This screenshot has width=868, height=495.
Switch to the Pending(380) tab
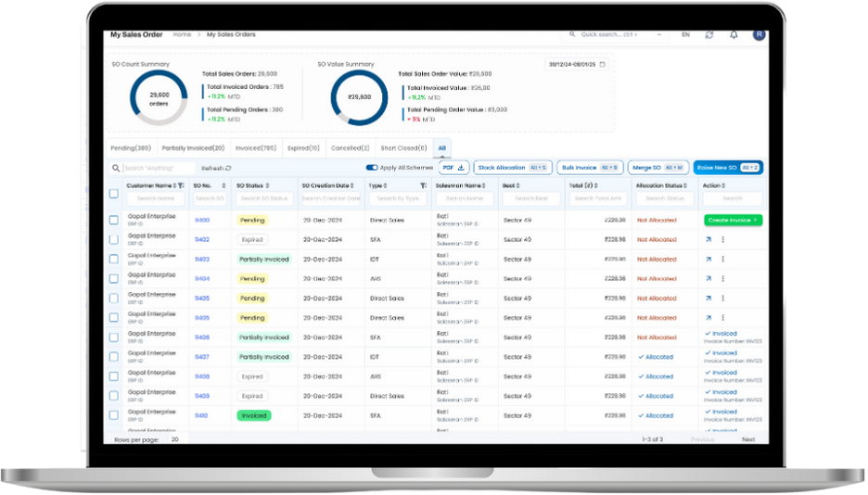coord(131,147)
